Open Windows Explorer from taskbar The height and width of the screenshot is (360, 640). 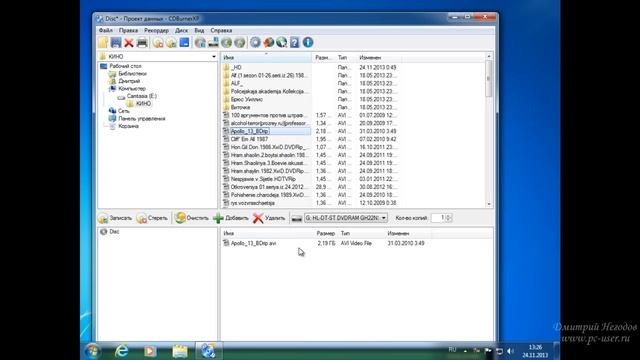pyautogui.click(x=180, y=351)
